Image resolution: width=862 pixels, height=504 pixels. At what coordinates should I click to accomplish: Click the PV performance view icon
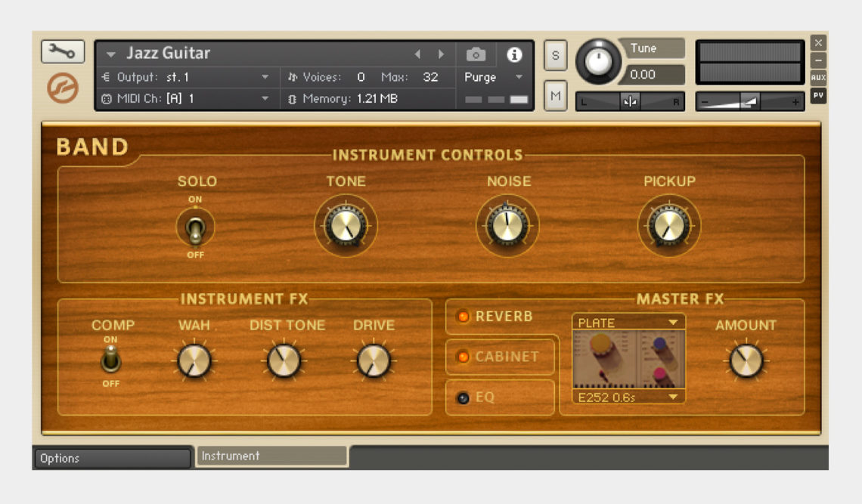[818, 95]
